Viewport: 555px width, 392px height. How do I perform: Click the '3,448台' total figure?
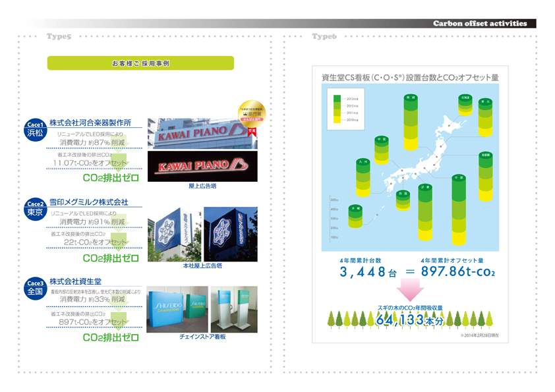(x=368, y=272)
